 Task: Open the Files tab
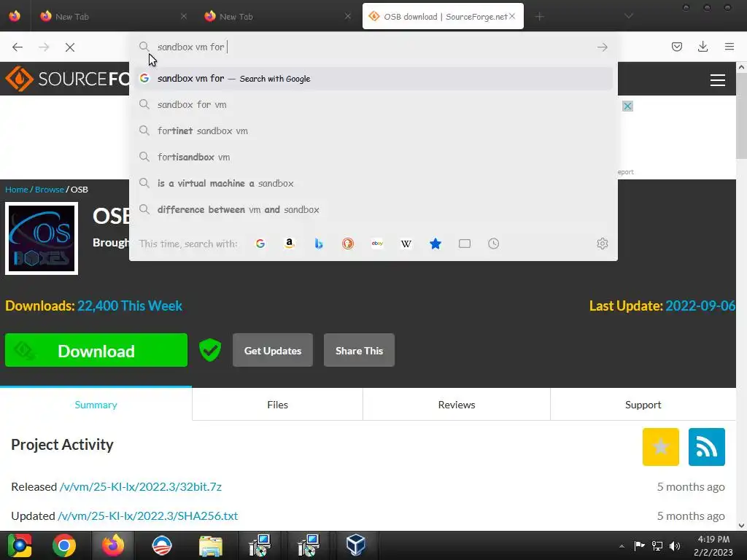click(277, 405)
